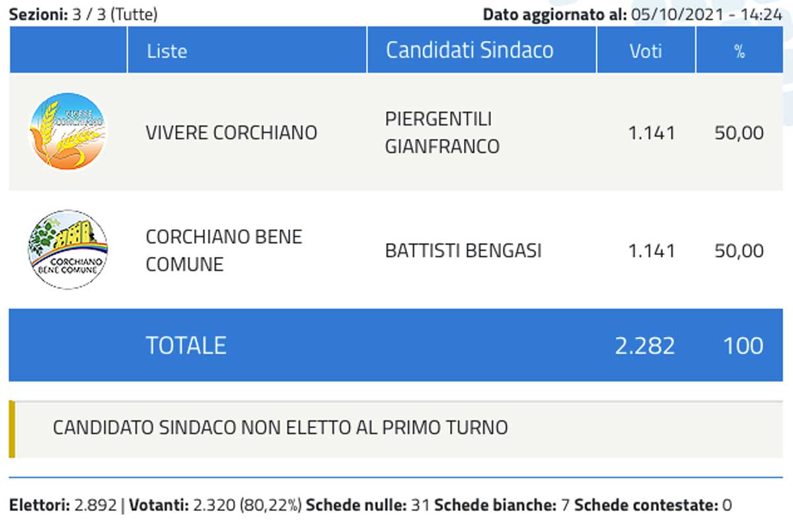Click Vivere Corchiano's 50,00 percentage
The height and width of the screenshot is (532, 793).
739,133
